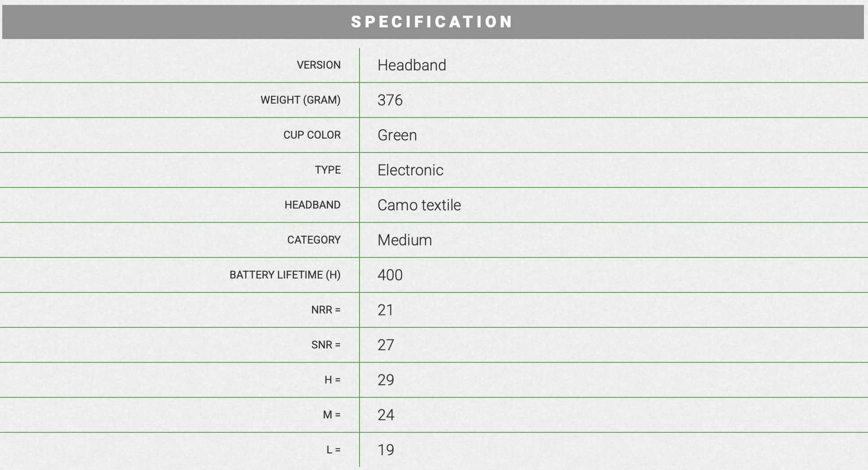
Task: Click the Medium category value
Action: (405, 240)
